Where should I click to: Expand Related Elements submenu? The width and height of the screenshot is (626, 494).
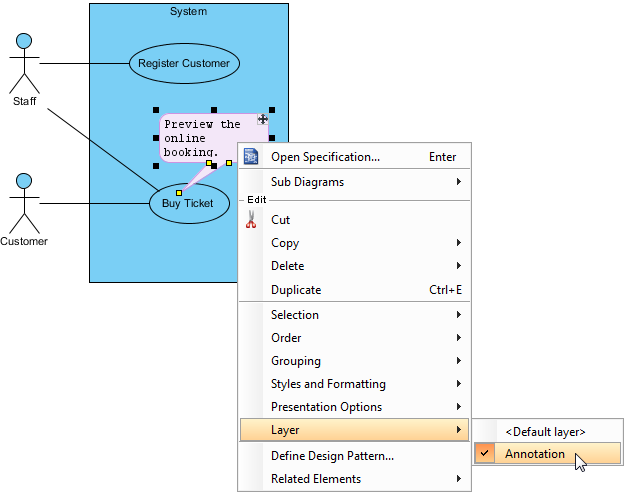point(355,478)
